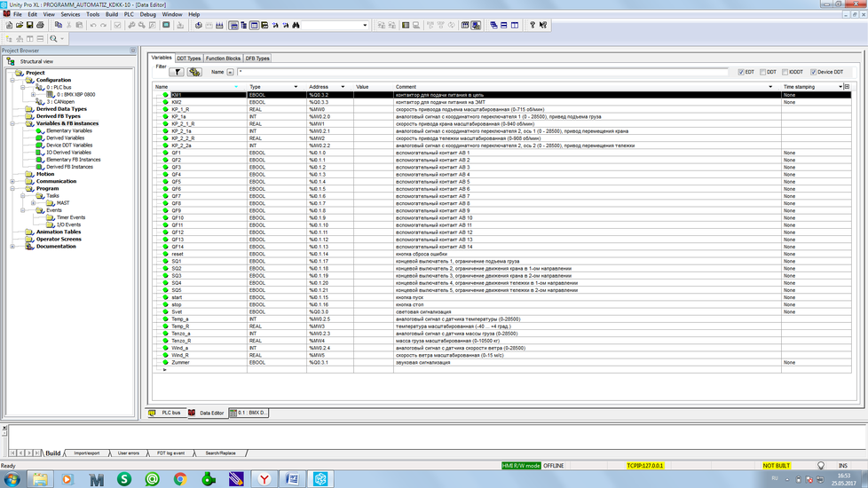Screen dimensions: 868x488
Task: Switch to the Function Blocks tab
Action: pyautogui.click(x=223, y=58)
